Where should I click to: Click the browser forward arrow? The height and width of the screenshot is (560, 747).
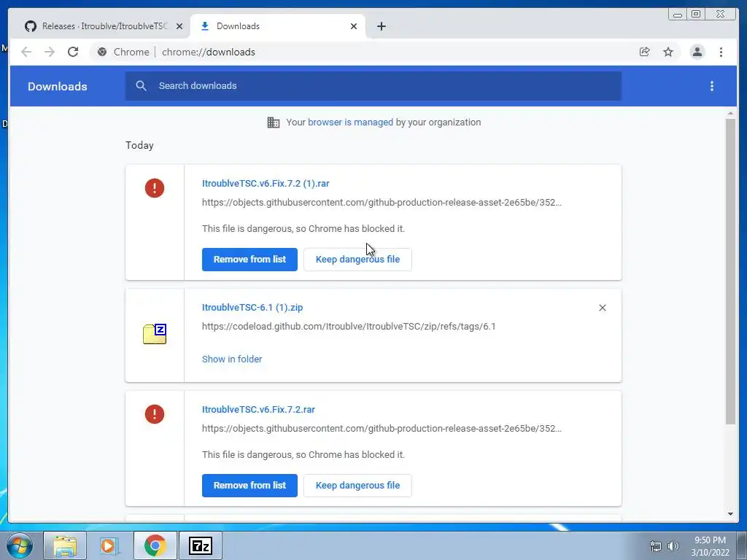pyautogui.click(x=50, y=52)
